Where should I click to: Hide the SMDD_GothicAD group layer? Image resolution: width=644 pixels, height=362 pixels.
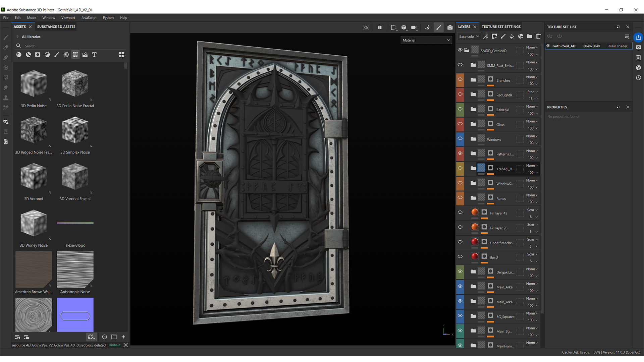460,50
